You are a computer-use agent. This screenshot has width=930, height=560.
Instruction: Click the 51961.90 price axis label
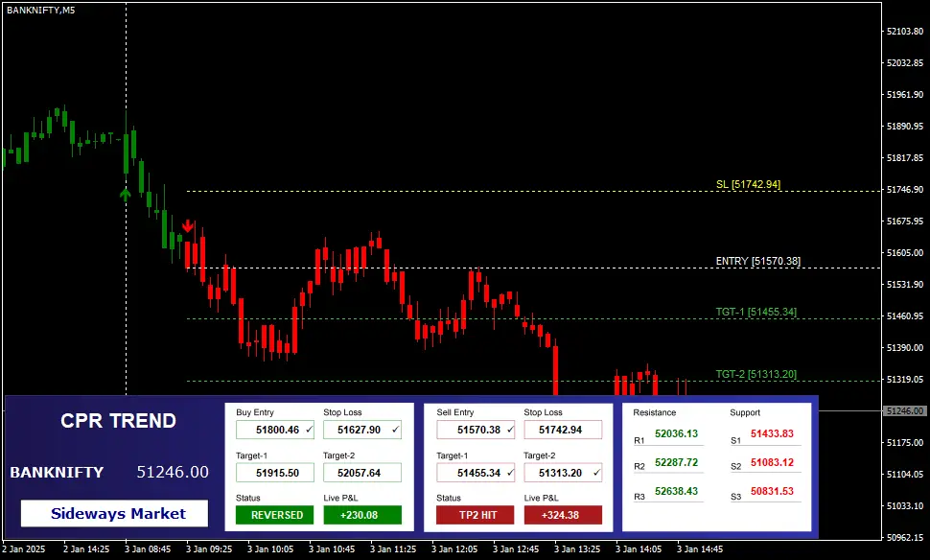[905, 94]
